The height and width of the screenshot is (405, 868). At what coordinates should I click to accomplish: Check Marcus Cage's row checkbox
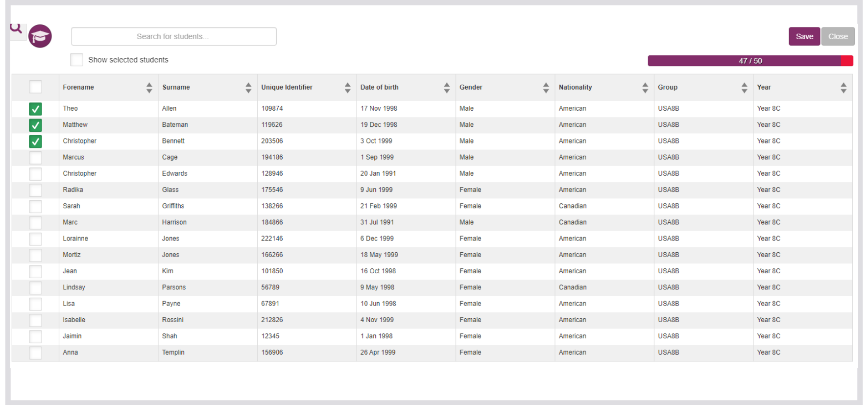tap(35, 158)
